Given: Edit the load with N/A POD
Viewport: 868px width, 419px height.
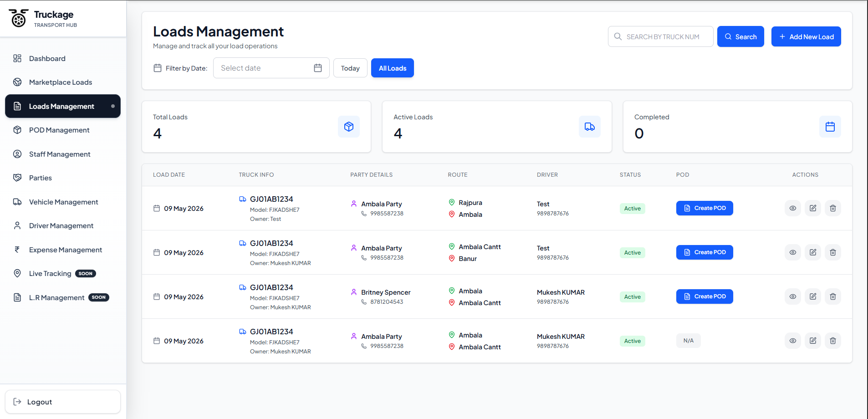Looking at the screenshot, I should tap(813, 341).
